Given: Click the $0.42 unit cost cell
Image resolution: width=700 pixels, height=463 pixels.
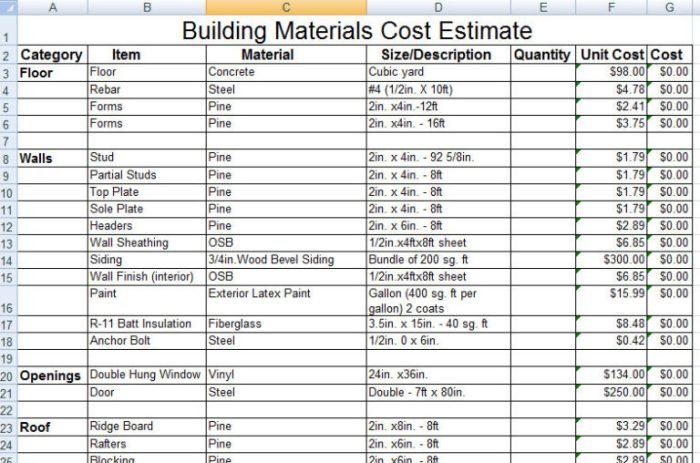Looking at the screenshot, I should tap(611, 341).
